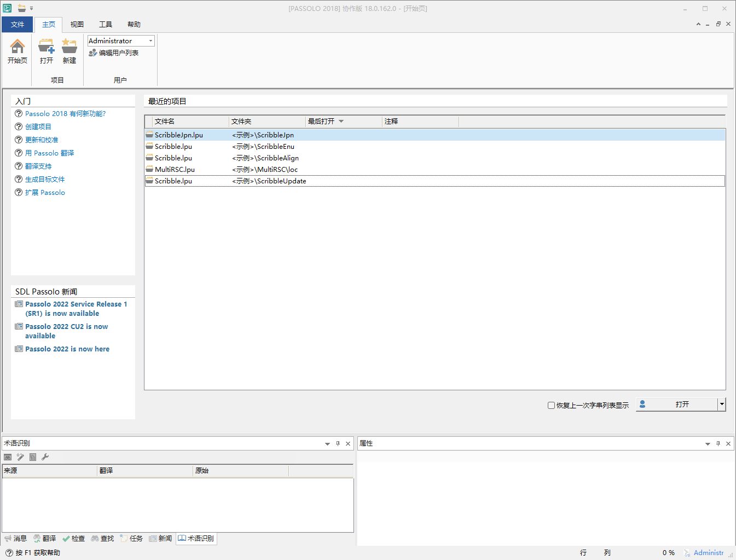Screen dimensions: 736x560
Task: Open the 更新和校准 help link
Action: [x=42, y=140]
